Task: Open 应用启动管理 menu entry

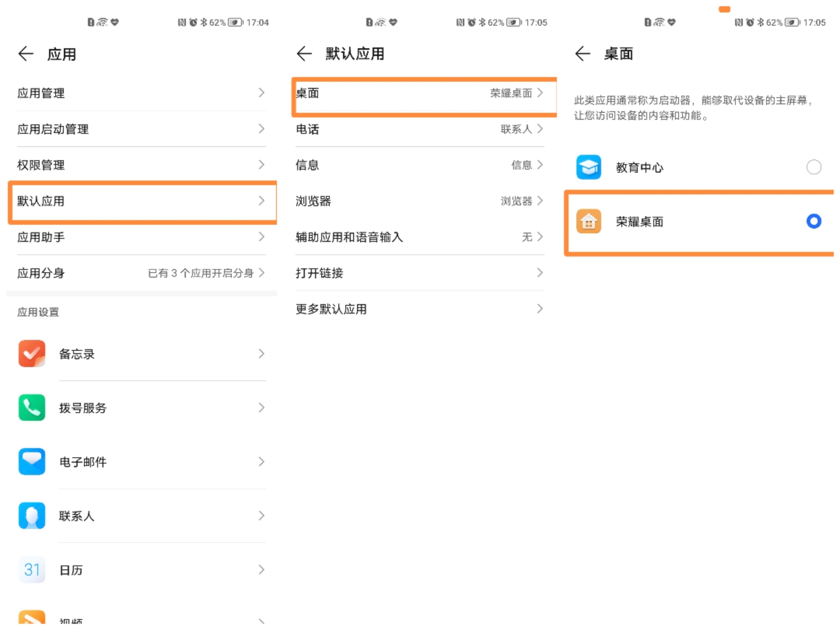Action: point(142,129)
